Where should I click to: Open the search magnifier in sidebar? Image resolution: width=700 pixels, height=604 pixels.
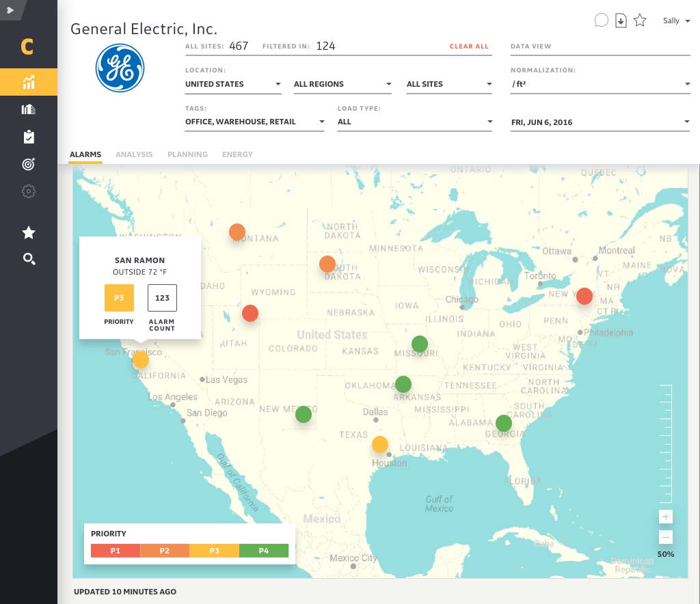point(29,259)
